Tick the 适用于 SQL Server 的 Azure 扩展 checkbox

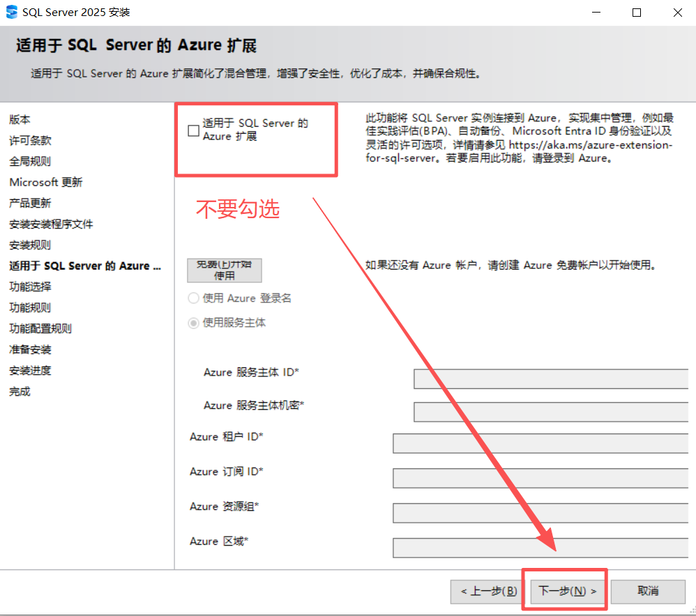[x=194, y=130]
